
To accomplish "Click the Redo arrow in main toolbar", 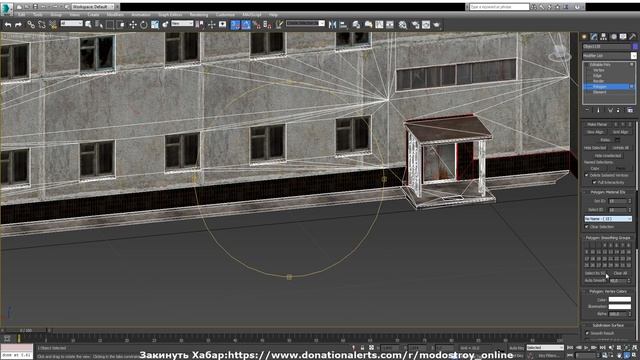I will pos(18,25).
